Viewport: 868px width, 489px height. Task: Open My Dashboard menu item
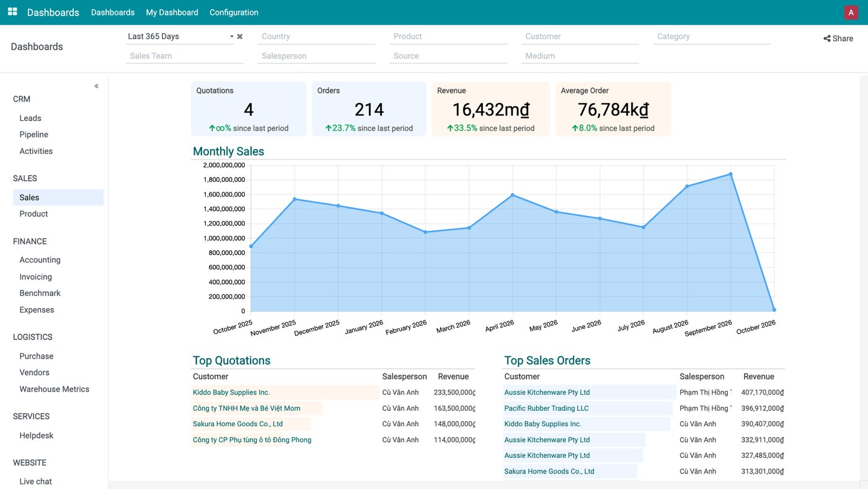tap(172, 12)
